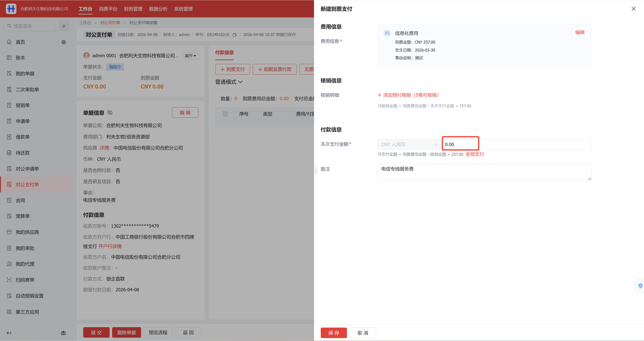
Task: Click 添加预付核销 link
Action: point(408,95)
